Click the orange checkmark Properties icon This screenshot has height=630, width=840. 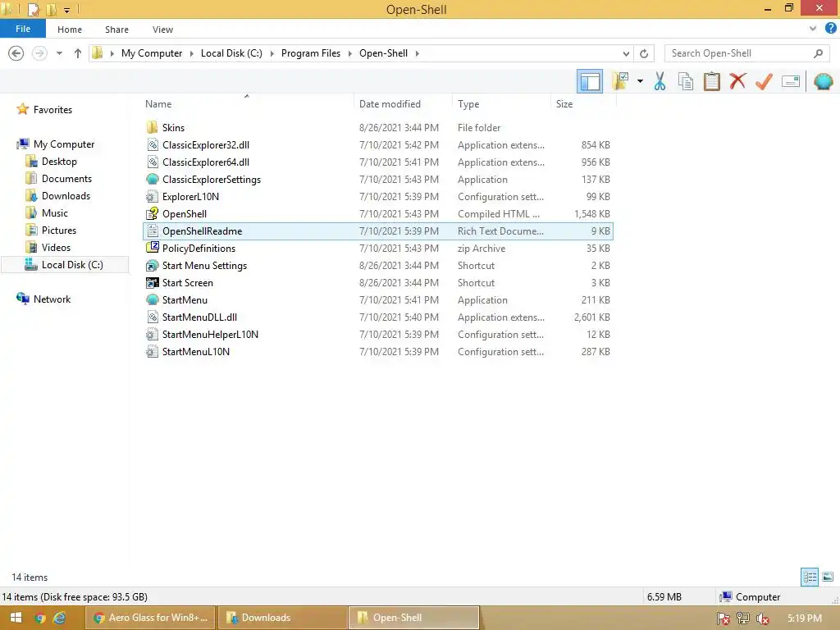(x=764, y=81)
